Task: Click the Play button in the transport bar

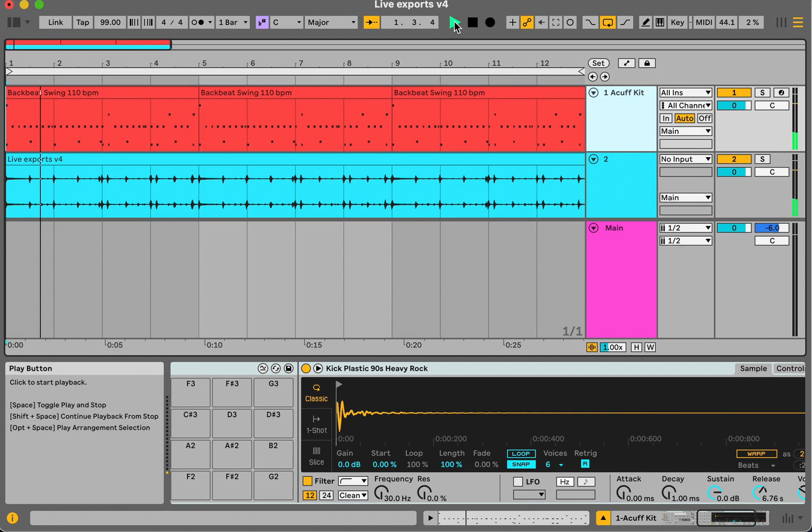Action: [454, 23]
